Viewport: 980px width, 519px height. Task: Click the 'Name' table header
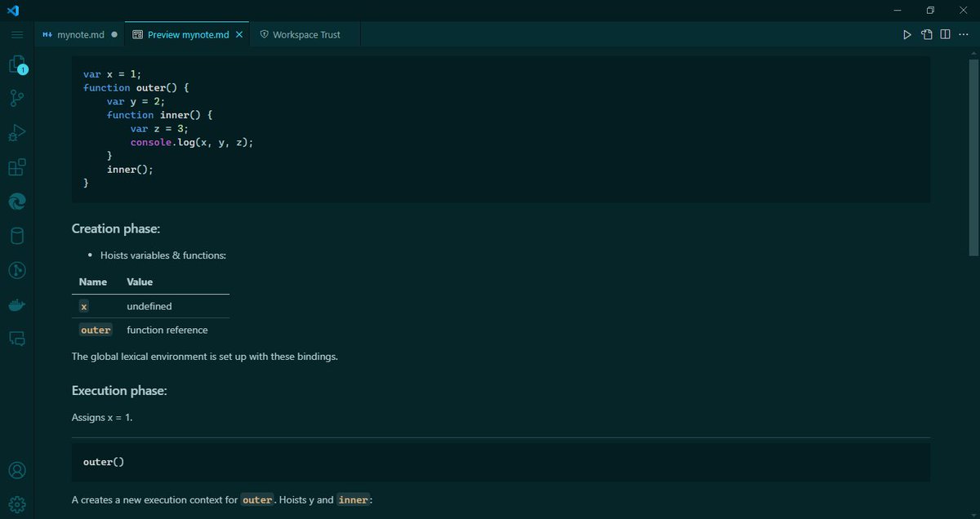[93, 282]
